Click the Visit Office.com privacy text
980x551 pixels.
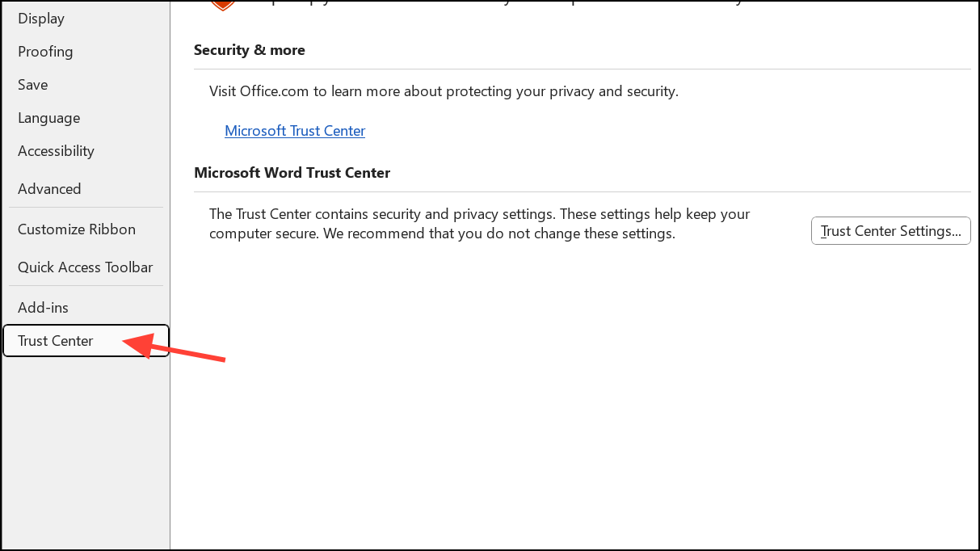444,91
